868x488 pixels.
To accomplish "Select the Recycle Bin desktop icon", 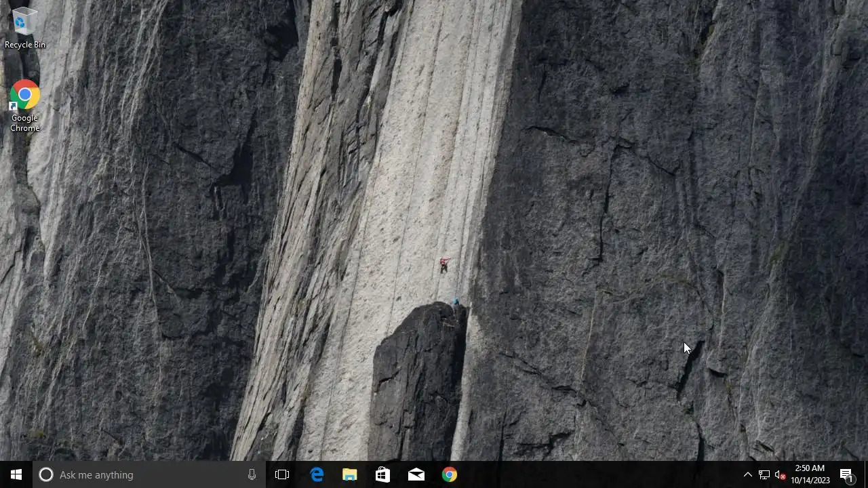I will [24, 27].
